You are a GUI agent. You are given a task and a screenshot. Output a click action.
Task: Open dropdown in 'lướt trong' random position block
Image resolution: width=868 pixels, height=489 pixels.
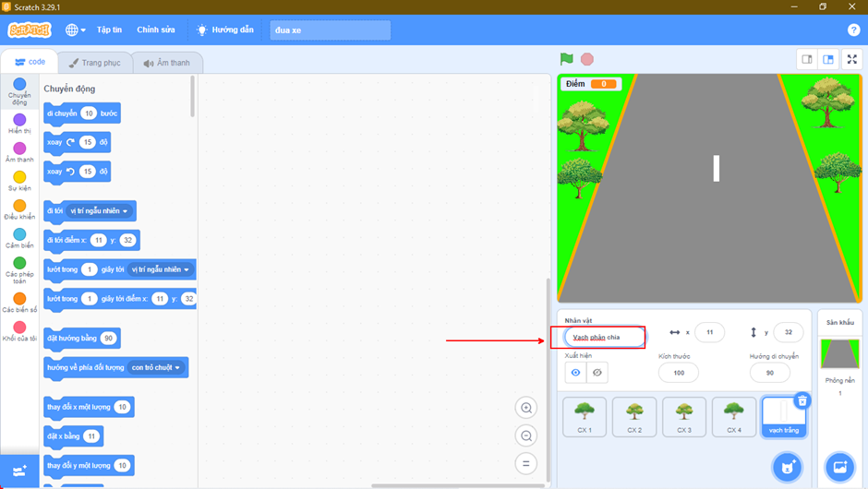click(x=160, y=269)
